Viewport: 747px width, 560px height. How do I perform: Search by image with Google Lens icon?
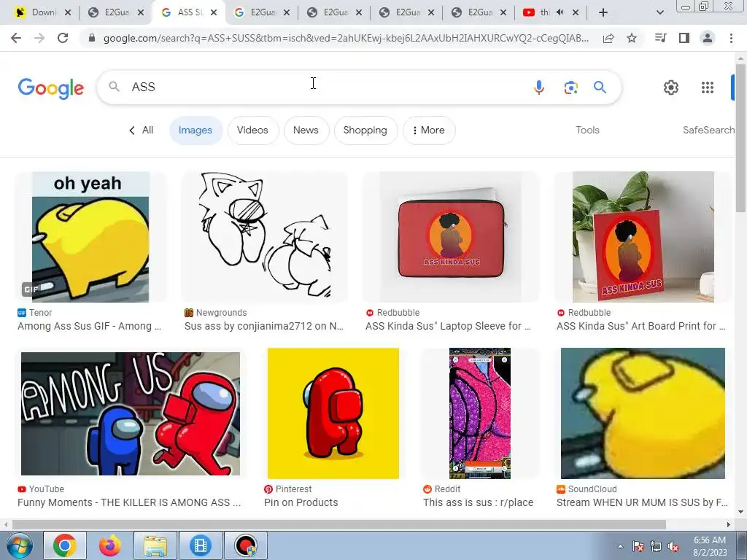[570, 87]
